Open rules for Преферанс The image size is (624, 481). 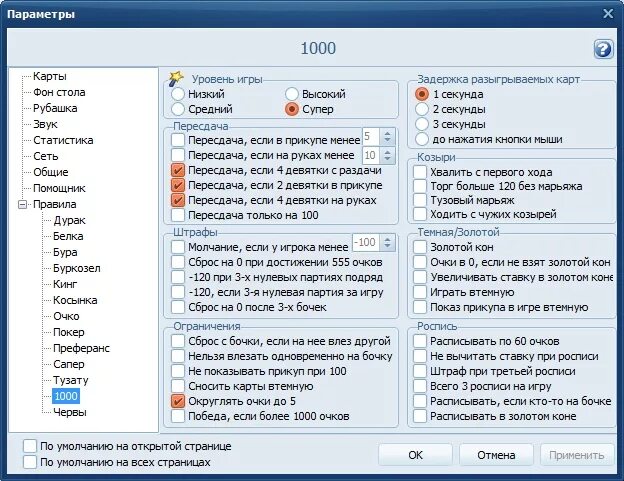pos(82,348)
